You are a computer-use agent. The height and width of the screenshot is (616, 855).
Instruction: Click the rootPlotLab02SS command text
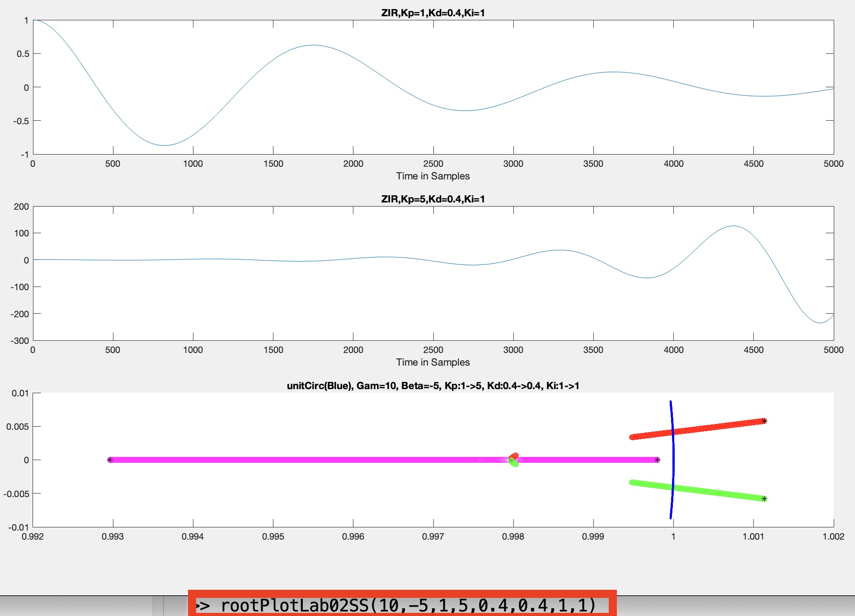(x=408, y=605)
